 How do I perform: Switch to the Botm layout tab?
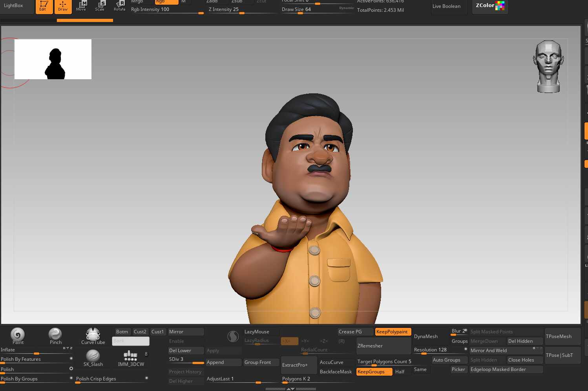coord(122,332)
